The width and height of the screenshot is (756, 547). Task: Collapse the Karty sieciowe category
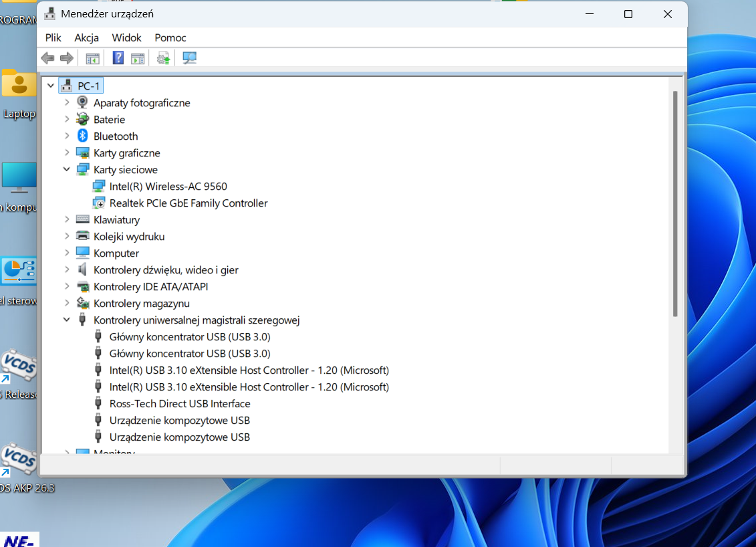tap(67, 169)
